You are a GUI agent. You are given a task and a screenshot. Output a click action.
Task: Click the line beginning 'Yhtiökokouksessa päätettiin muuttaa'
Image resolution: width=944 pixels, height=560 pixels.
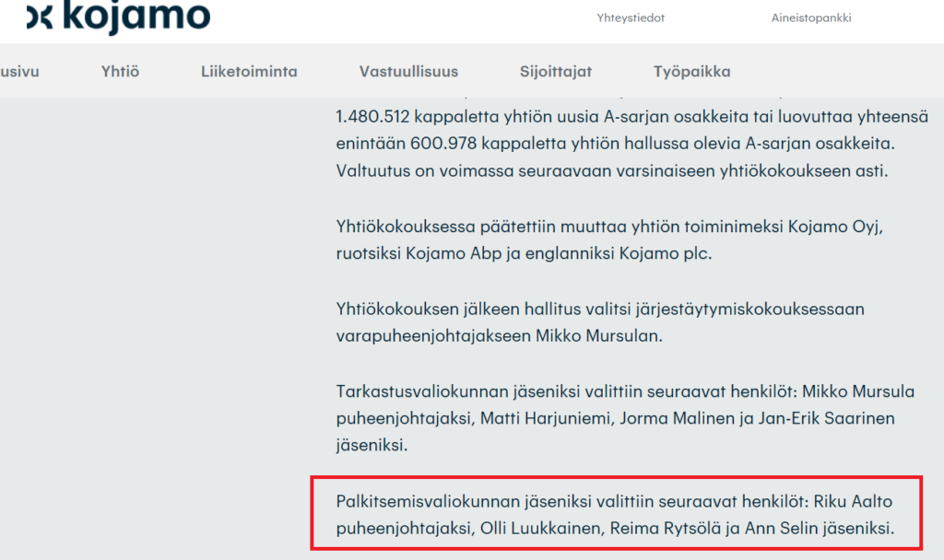609,227
